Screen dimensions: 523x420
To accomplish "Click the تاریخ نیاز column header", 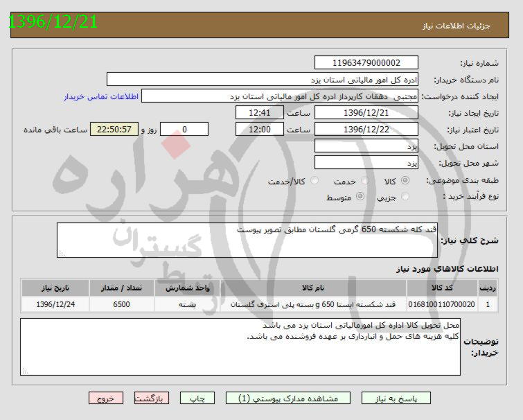I will 55,288.
